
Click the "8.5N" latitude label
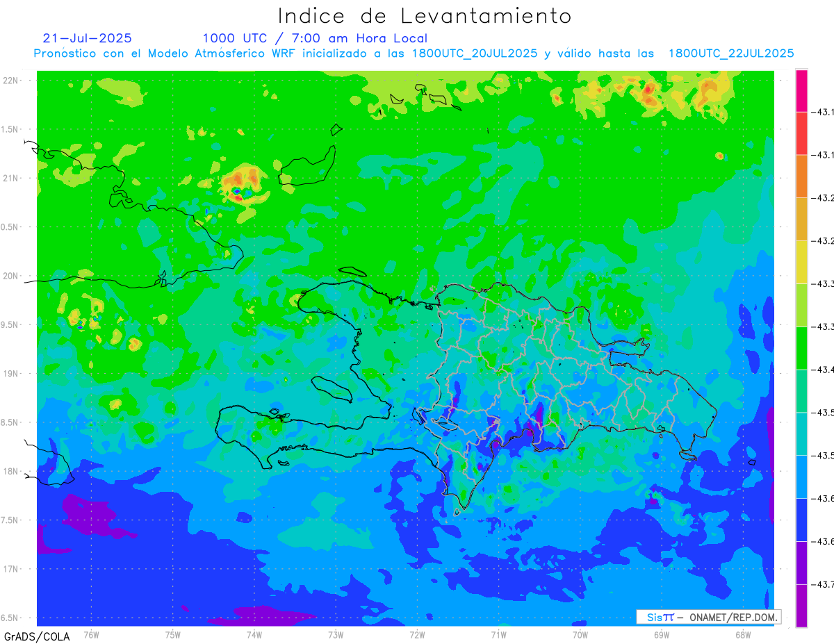10,422
